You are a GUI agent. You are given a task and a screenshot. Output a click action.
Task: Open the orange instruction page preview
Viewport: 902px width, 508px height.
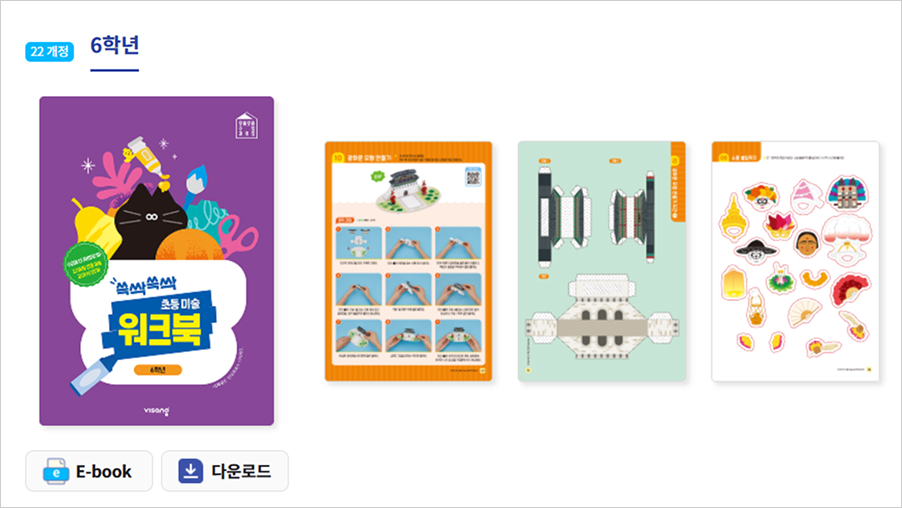408,261
